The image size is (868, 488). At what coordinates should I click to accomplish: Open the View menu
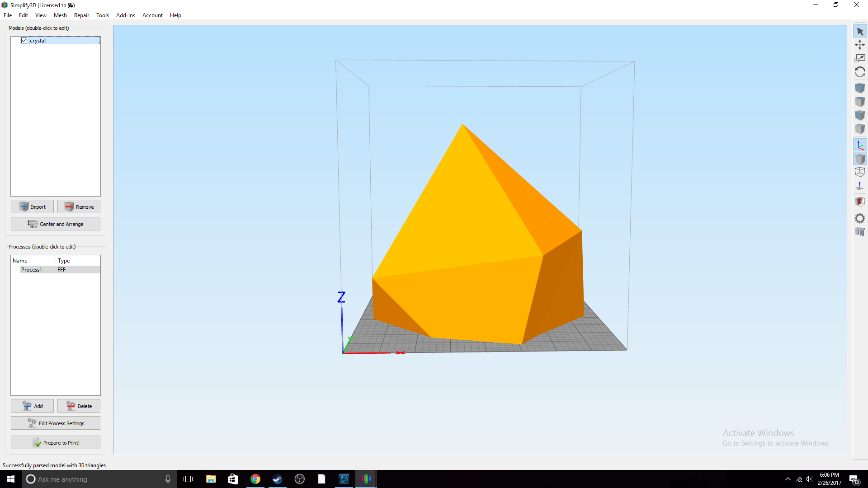pos(41,15)
